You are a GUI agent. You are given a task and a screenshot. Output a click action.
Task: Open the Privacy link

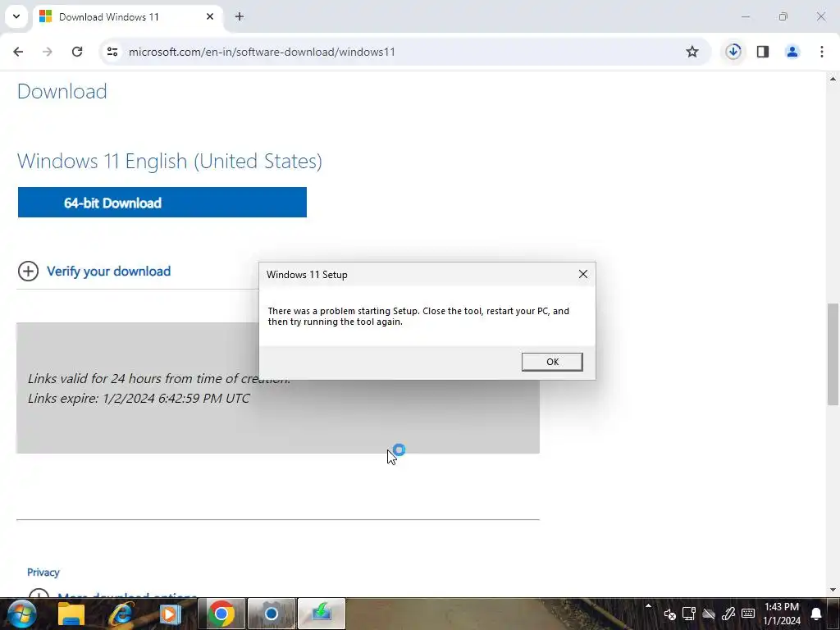43,572
